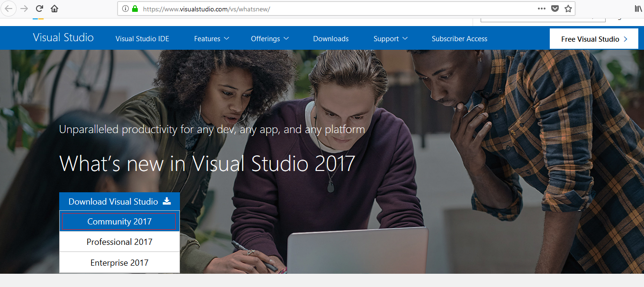Screen dimensions: 644x287
Task: Toggle the bookmark star for this page
Action: [x=568, y=8]
